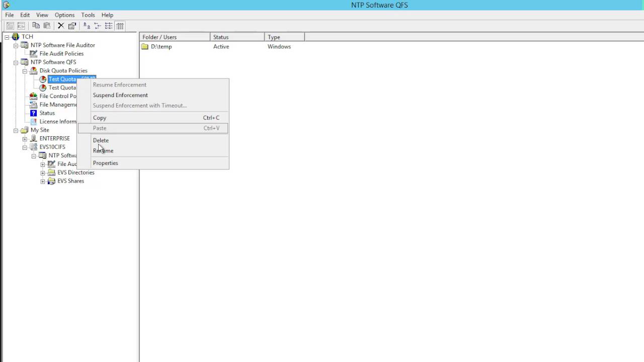
Task: Open the Edit menu
Action: [x=25, y=15]
